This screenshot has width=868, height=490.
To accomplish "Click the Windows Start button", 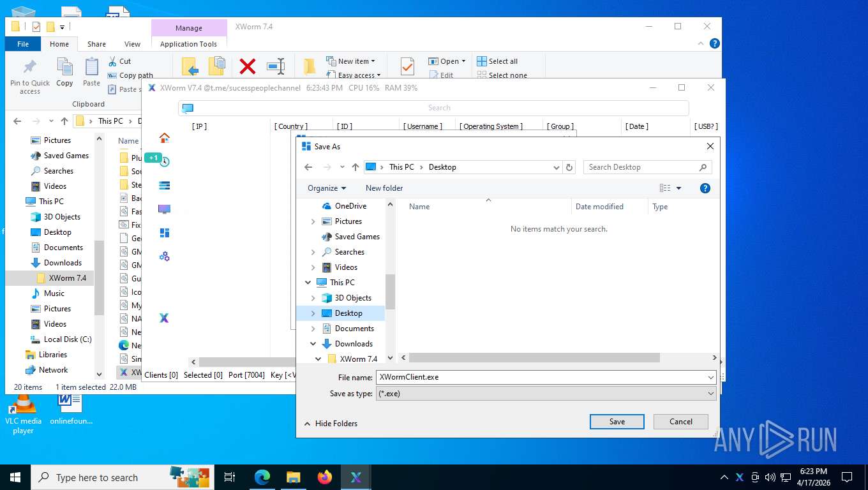I will point(15,477).
